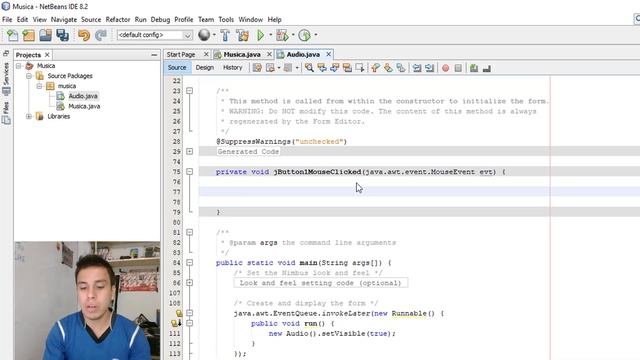
Task: Expand Look and feel setting code fold
Action: (189, 283)
